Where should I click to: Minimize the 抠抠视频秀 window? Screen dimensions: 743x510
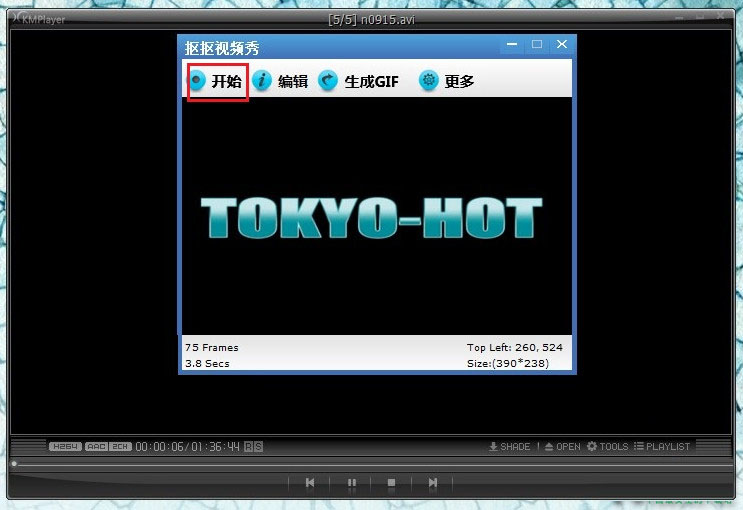click(x=512, y=44)
